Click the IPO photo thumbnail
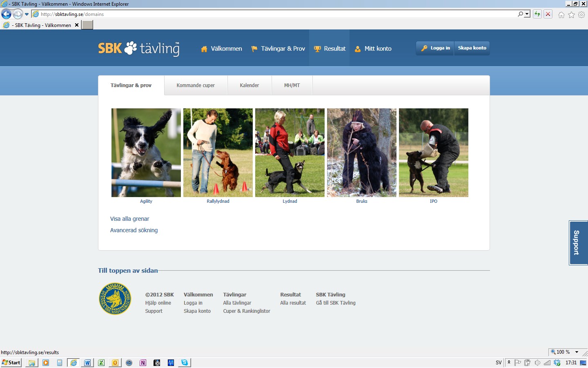This screenshot has width=588, height=368. (434, 153)
